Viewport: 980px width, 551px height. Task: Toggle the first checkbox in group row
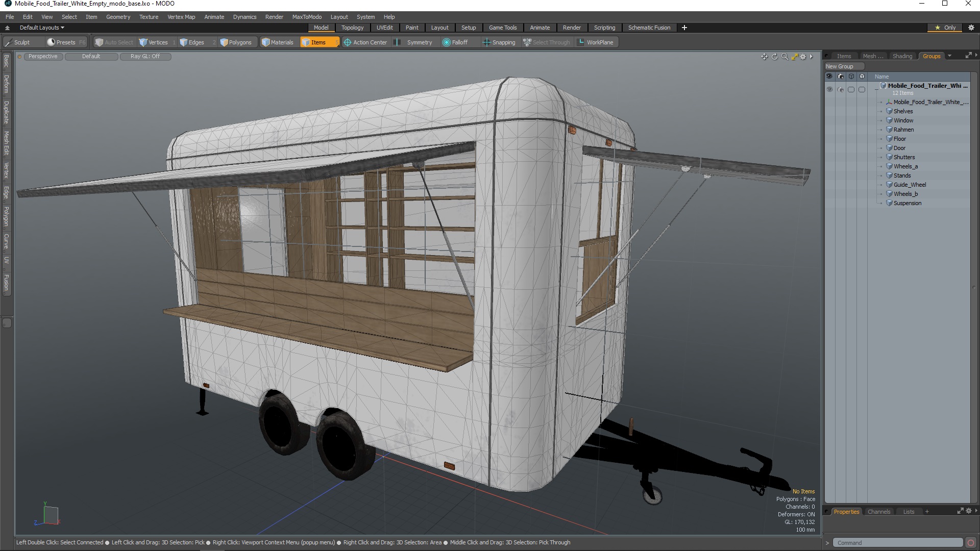[851, 89]
